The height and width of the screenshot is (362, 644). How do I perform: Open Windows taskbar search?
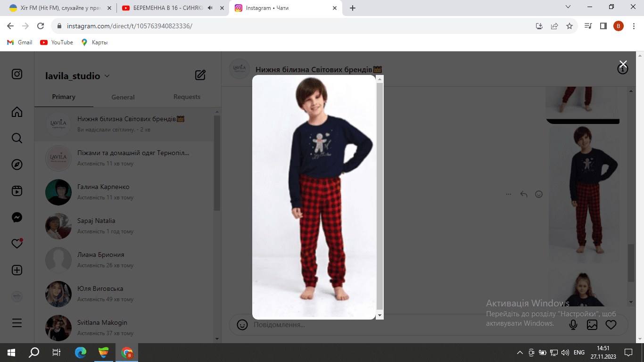[34, 352]
